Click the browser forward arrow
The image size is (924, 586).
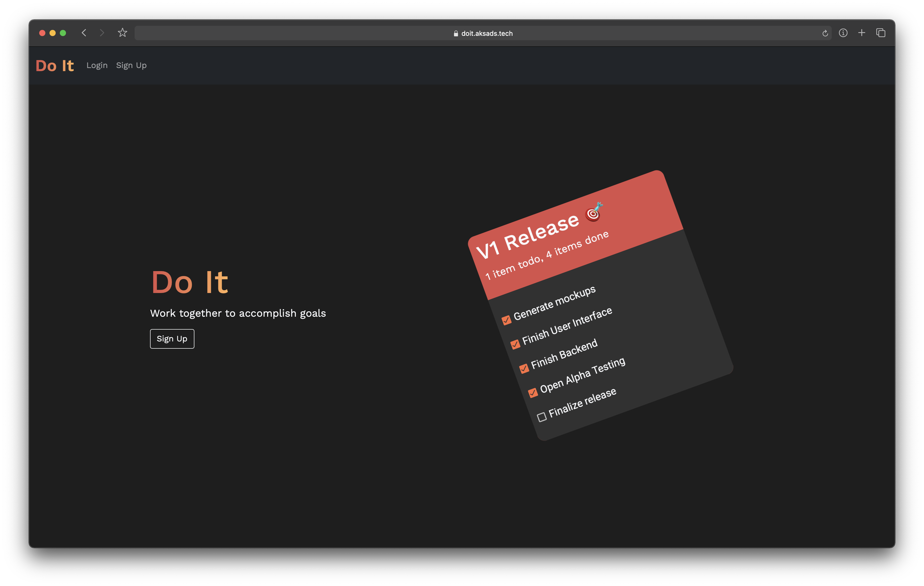coord(102,33)
